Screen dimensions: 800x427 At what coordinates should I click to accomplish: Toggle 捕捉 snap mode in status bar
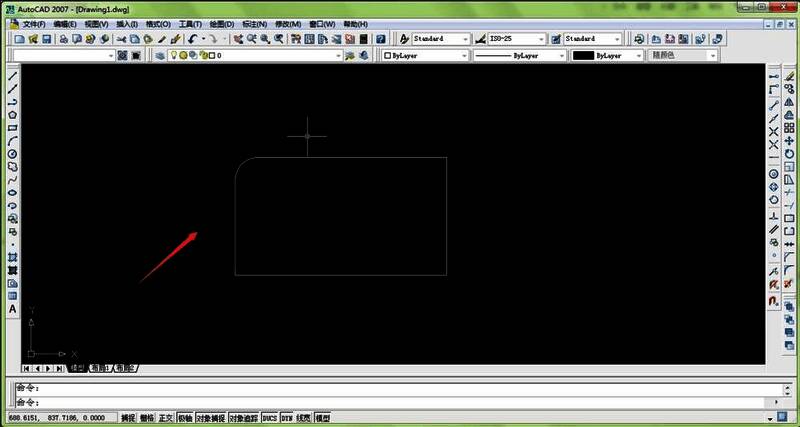coord(128,417)
